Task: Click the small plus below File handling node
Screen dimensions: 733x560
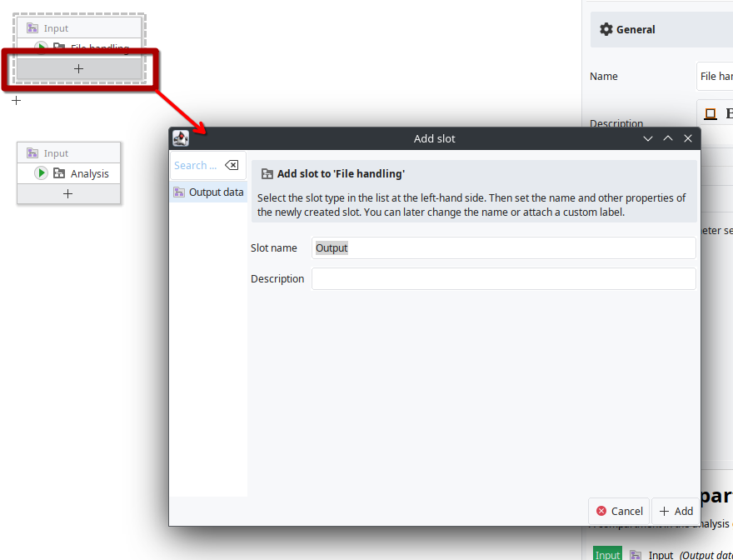Action: pyautogui.click(x=17, y=100)
